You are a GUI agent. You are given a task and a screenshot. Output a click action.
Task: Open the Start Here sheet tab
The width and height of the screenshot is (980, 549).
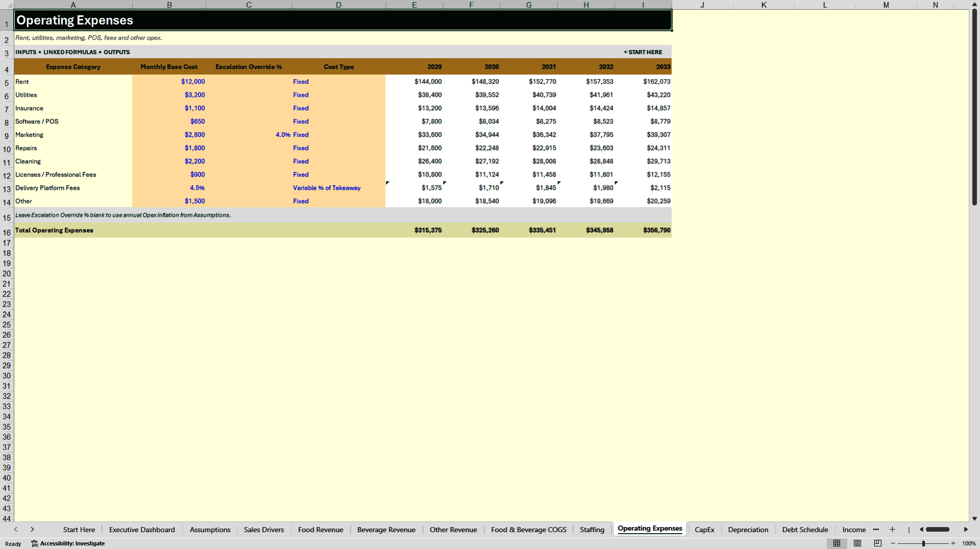[79, 530]
